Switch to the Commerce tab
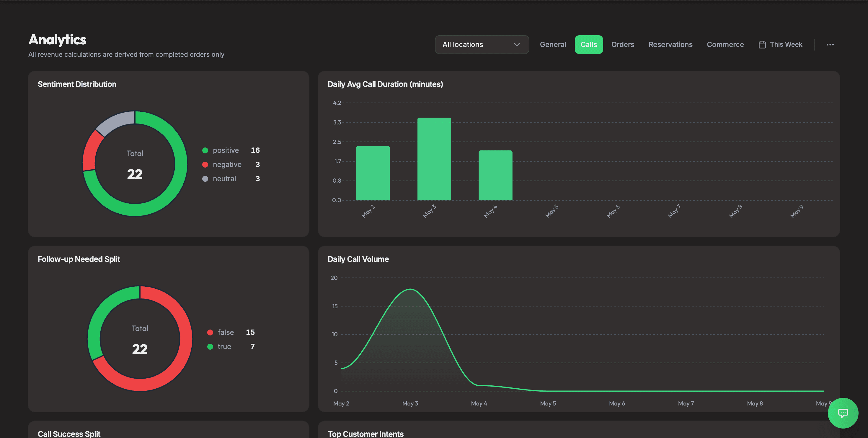 pos(725,45)
